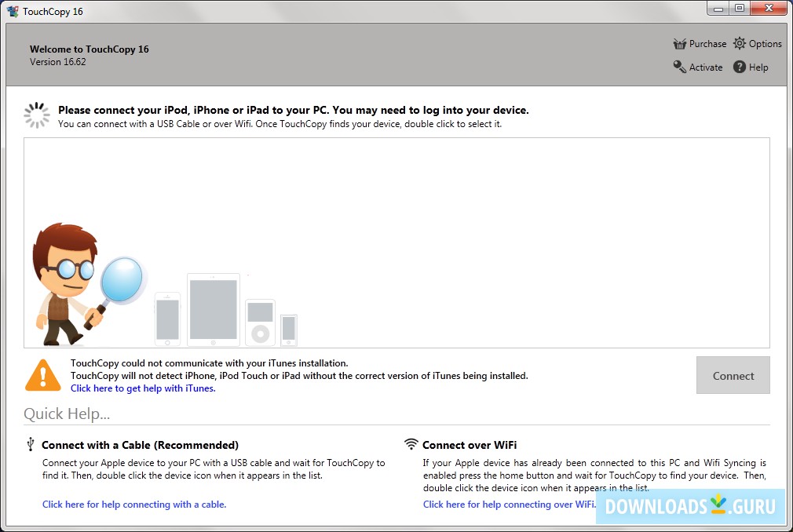Screen dimensions: 793x532
Task: Click the 'Version 16.62' text
Action: 57,62
